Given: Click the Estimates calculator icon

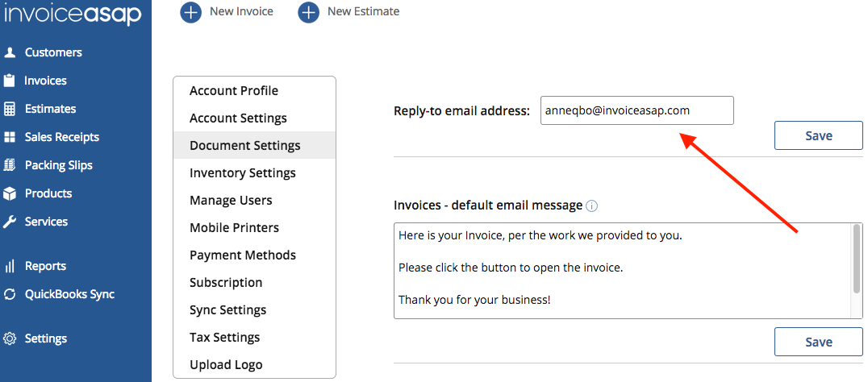Looking at the screenshot, I should click(10, 109).
